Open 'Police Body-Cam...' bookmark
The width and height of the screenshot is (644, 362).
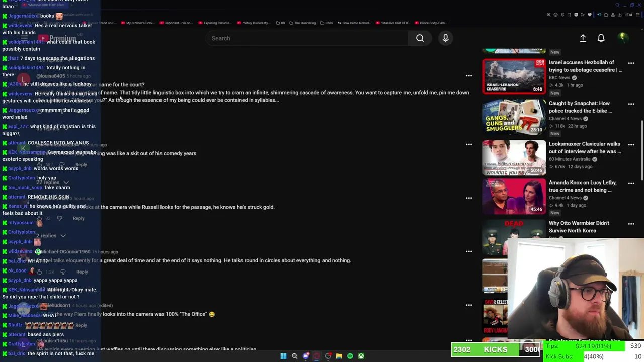pyautogui.click(x=431, y=23)
